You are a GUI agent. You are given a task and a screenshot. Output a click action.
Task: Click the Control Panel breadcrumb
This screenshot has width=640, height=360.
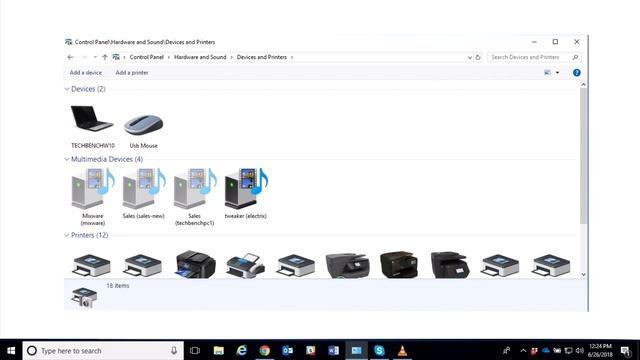[147, 57]
